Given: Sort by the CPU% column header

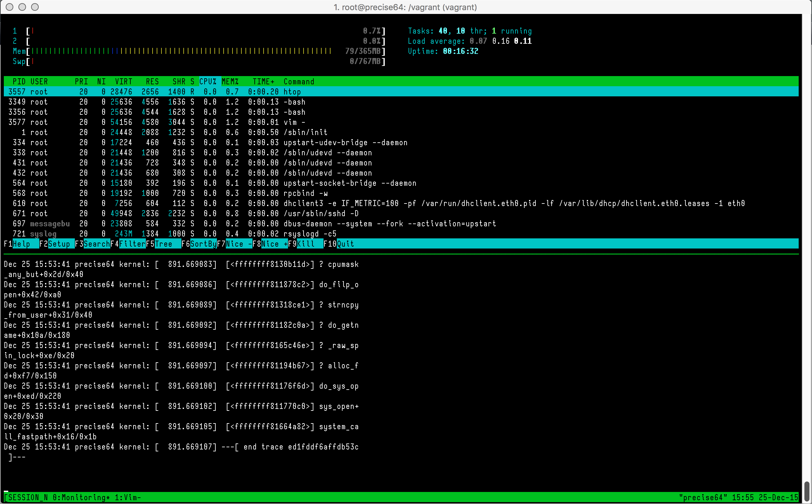Looking at the screenshot, I should pos(208,82).
